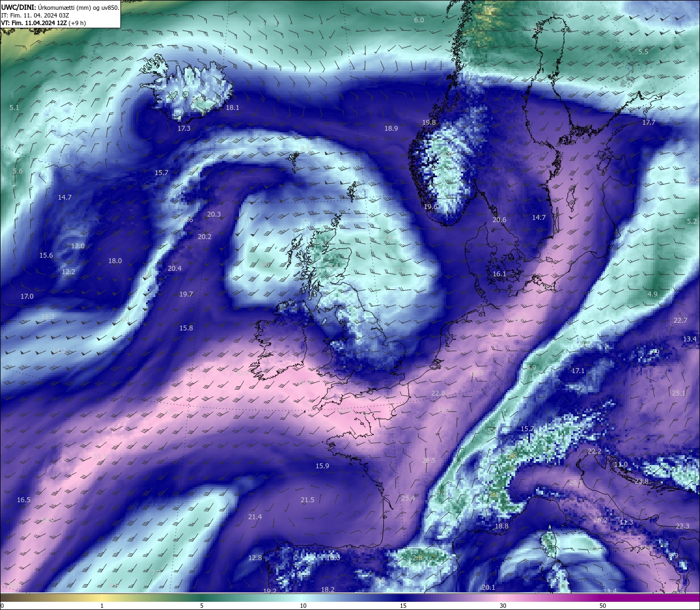Click the 20.1 value label
This screenshot has width=700, height=610.
pos(488,588)
